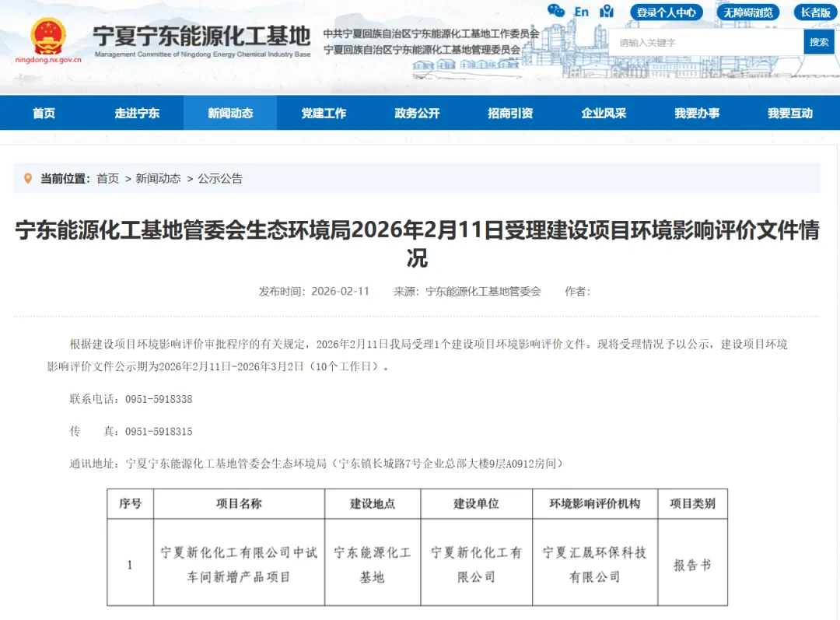Click table header 建设地点
The width and height of the screenshot is (840, 620).
[x=373, y=504]
